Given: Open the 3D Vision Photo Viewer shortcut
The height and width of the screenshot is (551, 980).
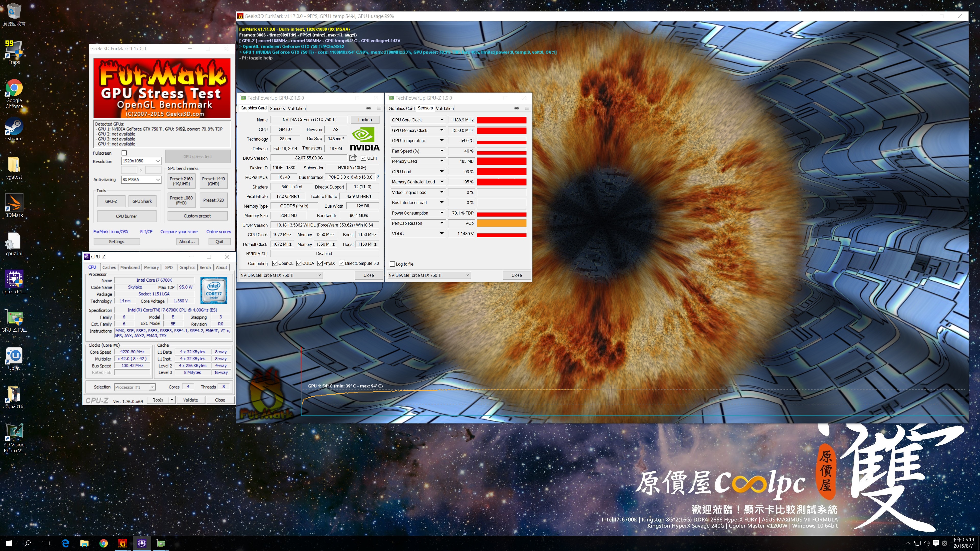Looking at the screenshot, I should (14, 438).
